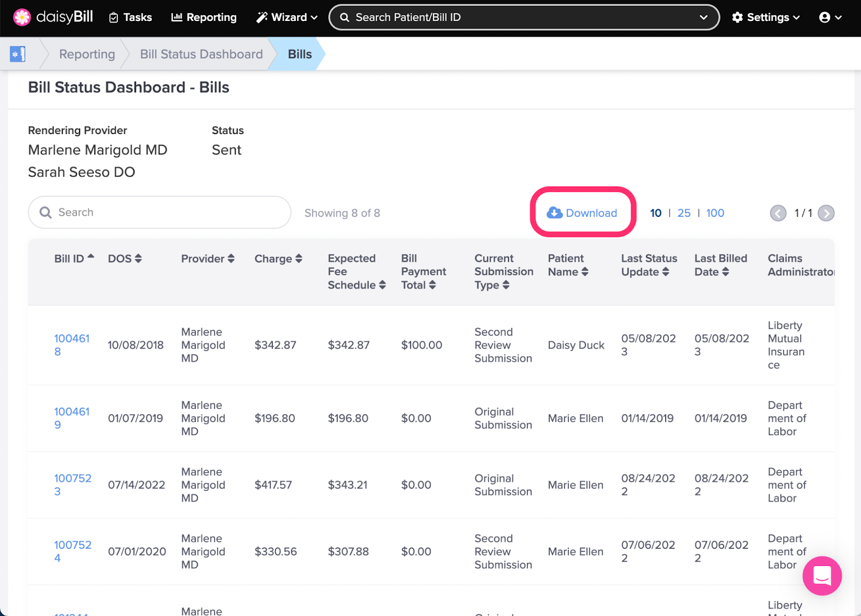The image size is (861, 616).
Task: Click the 07/01/2020 DOS cell
Action: click(x=137, y=551)
